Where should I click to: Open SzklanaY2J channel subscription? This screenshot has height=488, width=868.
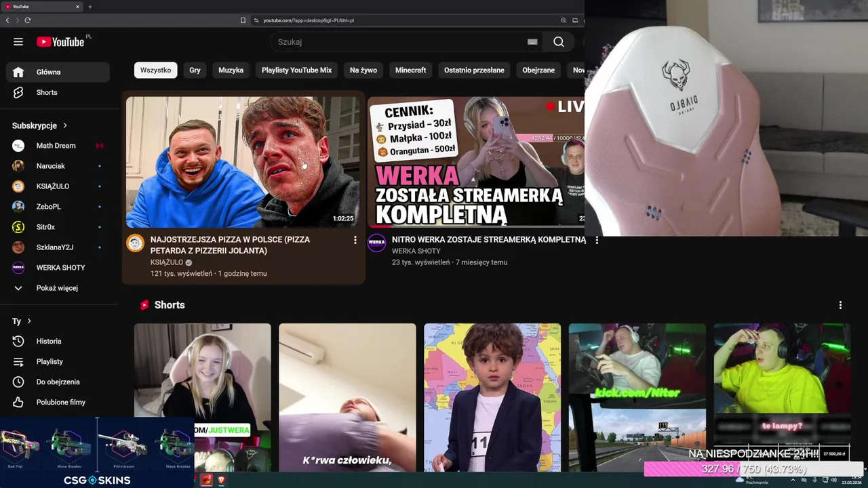(58, 247)
